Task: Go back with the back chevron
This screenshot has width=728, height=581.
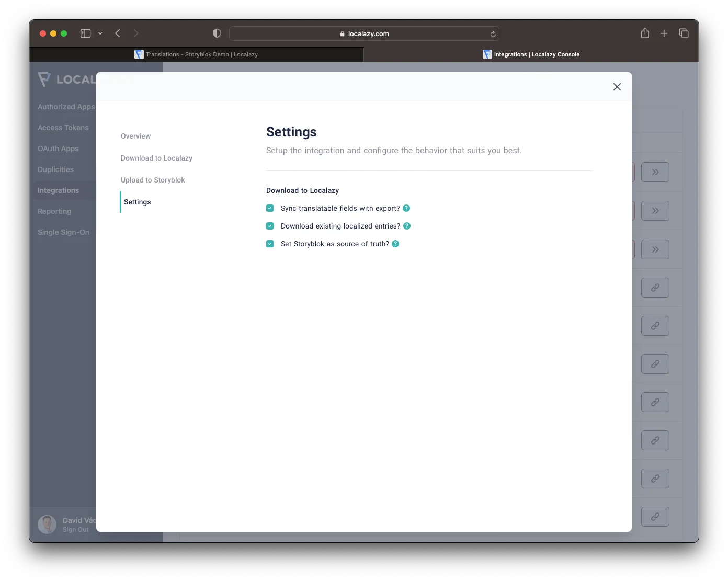Action: pyautogui.click(x=118, y=33)
